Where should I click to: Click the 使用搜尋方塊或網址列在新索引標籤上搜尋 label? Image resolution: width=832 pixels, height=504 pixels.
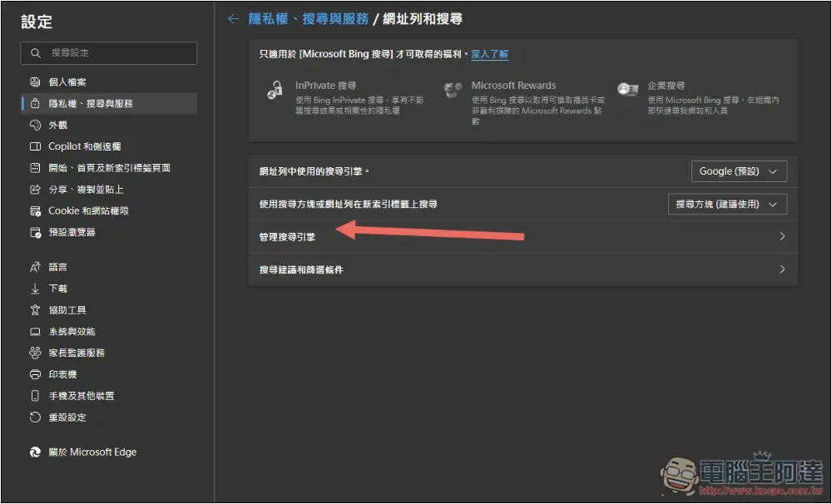pos(348,205)
